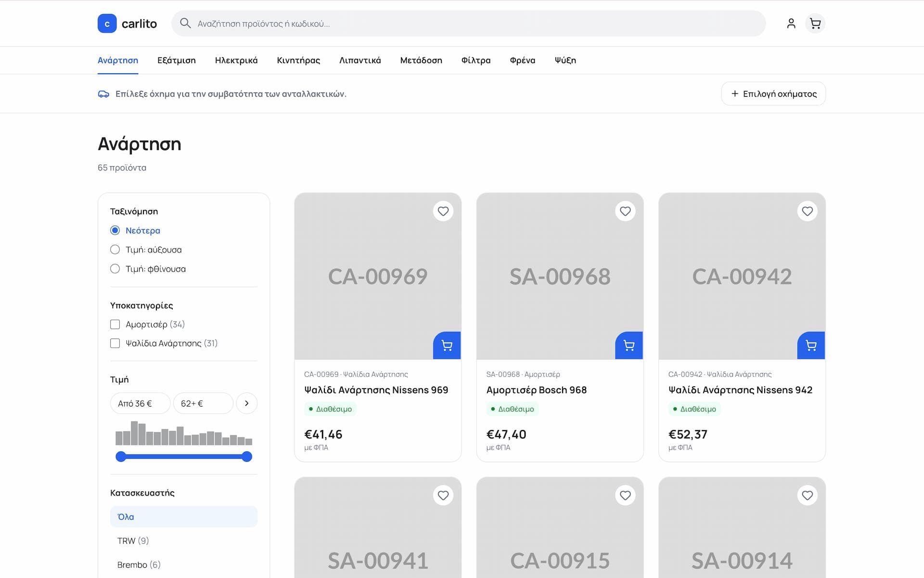Image resolution: width=924 pixels, height=578 pixels.
Task: Open the Φίλτρα category tab
Action: [x=476, y=60]
